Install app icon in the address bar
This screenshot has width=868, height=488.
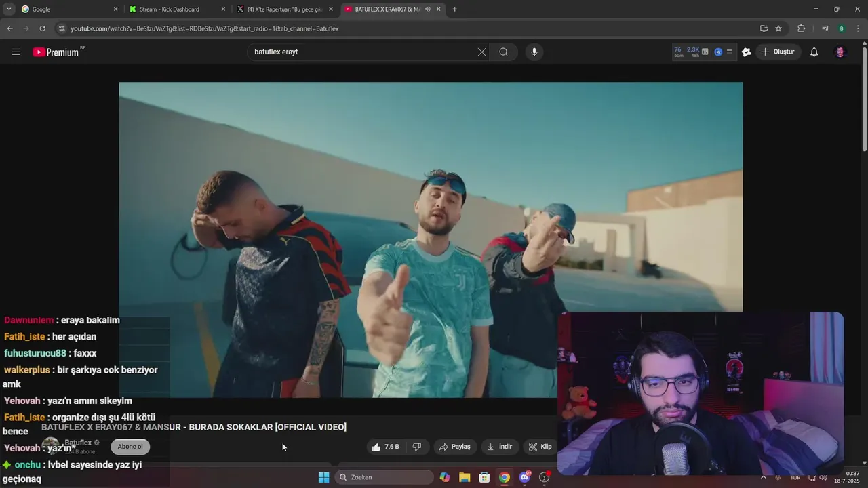[764, 28]
